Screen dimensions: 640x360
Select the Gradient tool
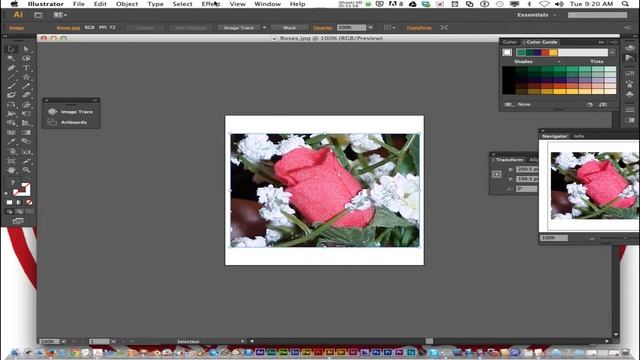pyautogui.click(x=26, y=132)
